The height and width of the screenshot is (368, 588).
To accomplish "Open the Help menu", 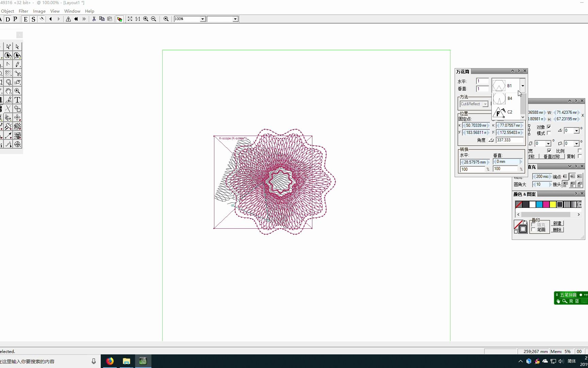I will (x=89, y=11).
